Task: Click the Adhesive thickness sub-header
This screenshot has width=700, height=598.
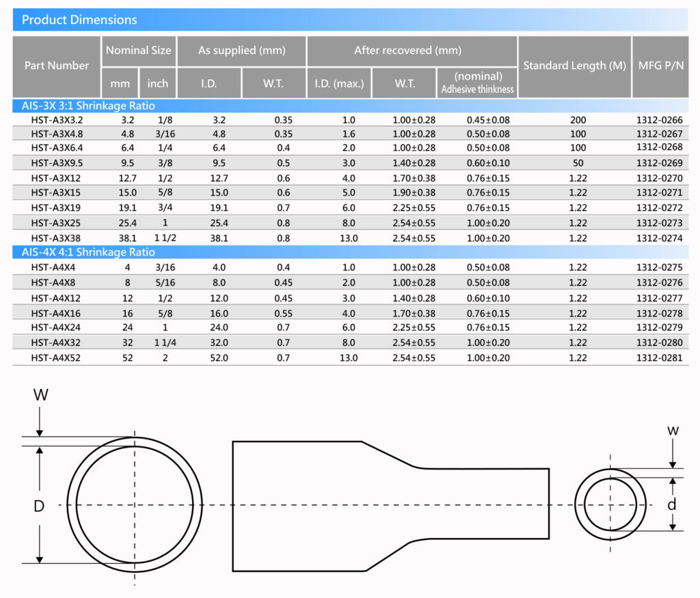Action: [x=477, y=89]
